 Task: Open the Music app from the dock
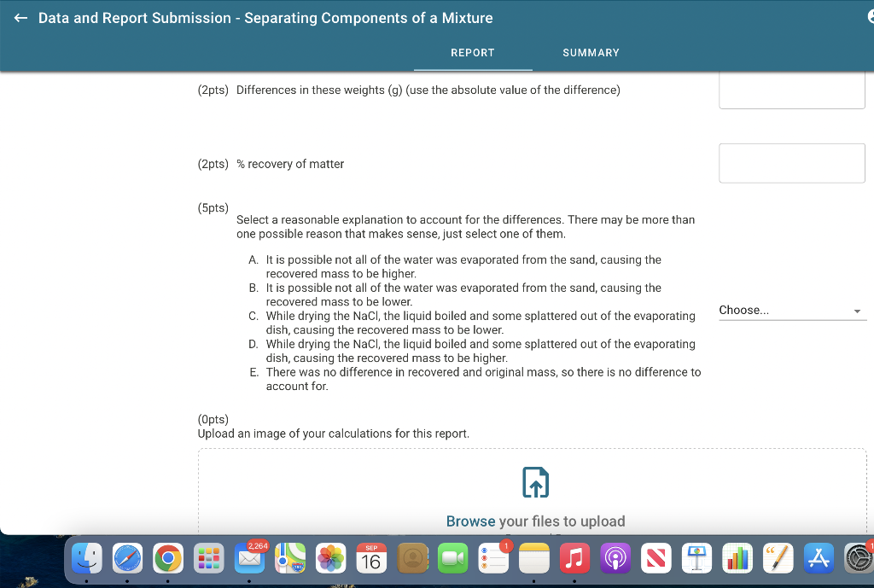[574, 558]
